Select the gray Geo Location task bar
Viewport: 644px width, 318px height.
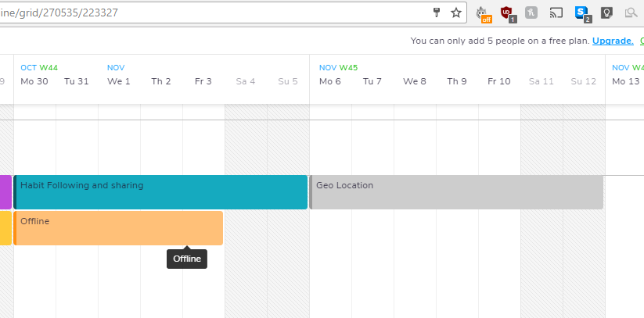tap(456, 192)
